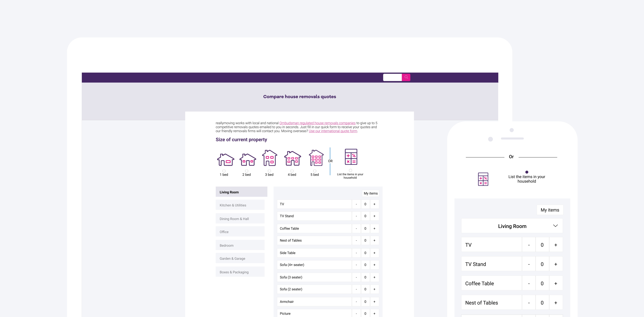Tap minus for TV Stand on phone
Image resolution: width=644 pixels, height=317 pixels.
(529, 264)
